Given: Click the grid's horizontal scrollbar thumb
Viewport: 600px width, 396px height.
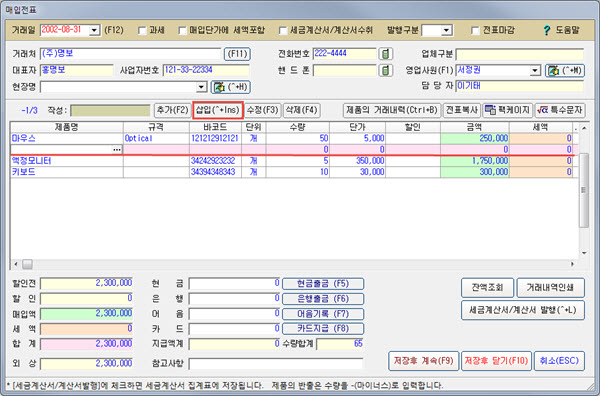Looking at the screenshot, I should click(x=27, y=264).
